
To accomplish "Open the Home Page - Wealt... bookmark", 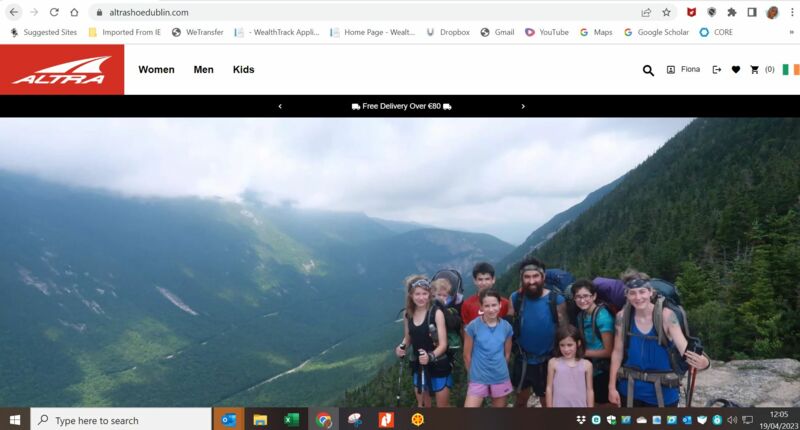I will coord(372,32).
